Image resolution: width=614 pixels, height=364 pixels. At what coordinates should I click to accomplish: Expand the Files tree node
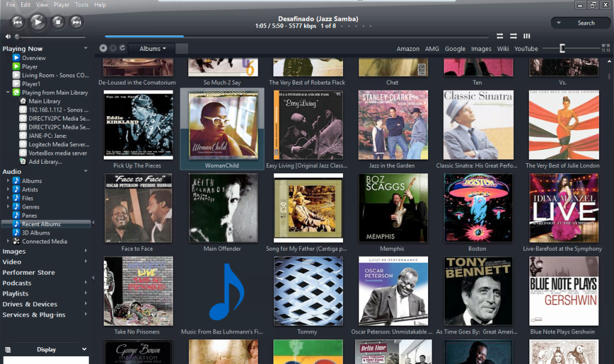(x=8, y=198)
